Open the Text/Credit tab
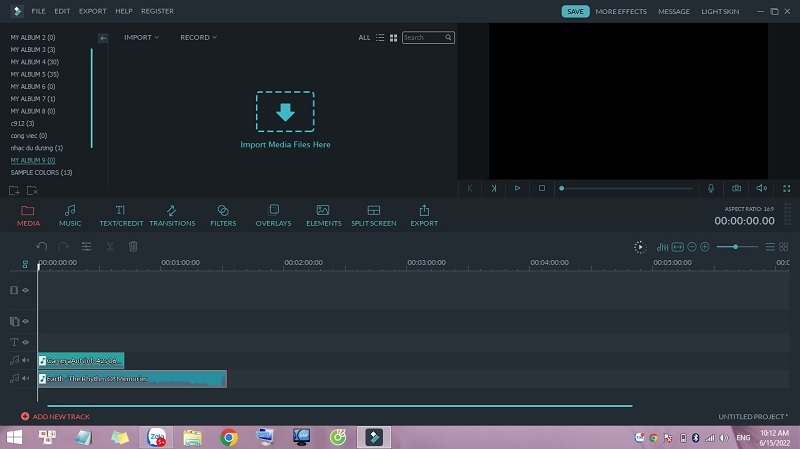This screenshot has width=800, height=449. click(x=121, y=215)
